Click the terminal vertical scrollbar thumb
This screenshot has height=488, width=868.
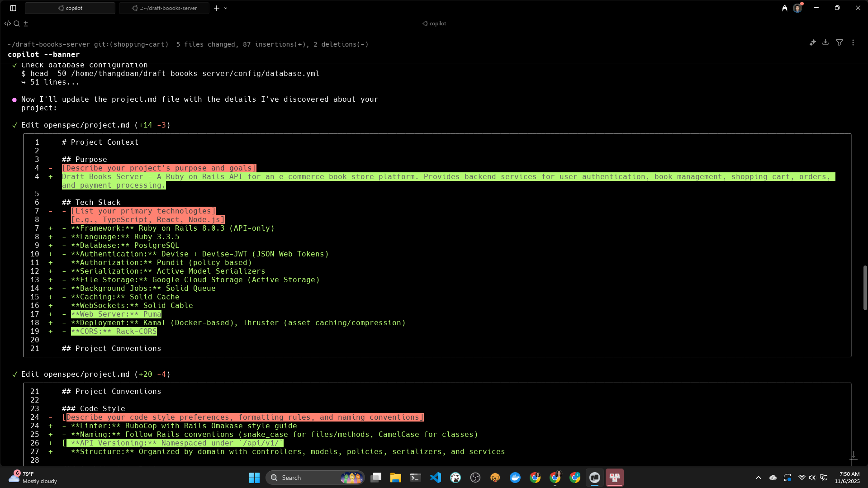(865, 288)
